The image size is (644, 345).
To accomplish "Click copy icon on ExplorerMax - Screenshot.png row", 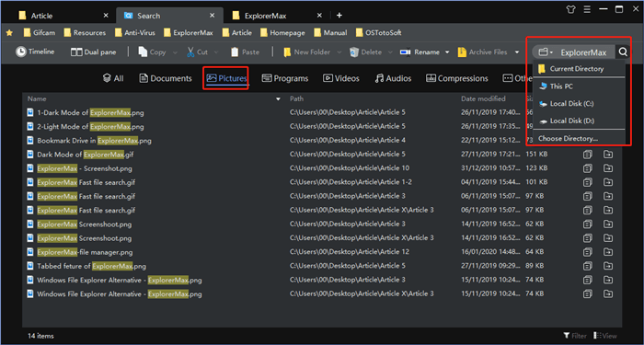I will coord(588,168).
